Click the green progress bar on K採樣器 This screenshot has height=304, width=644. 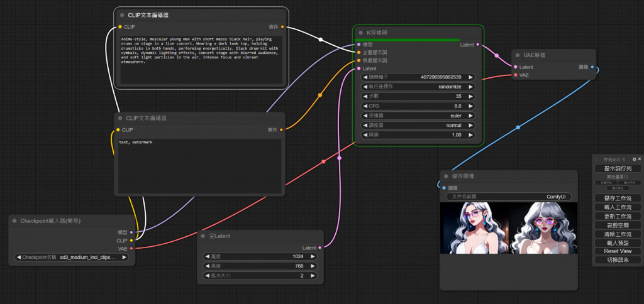(x=408, y=40)
